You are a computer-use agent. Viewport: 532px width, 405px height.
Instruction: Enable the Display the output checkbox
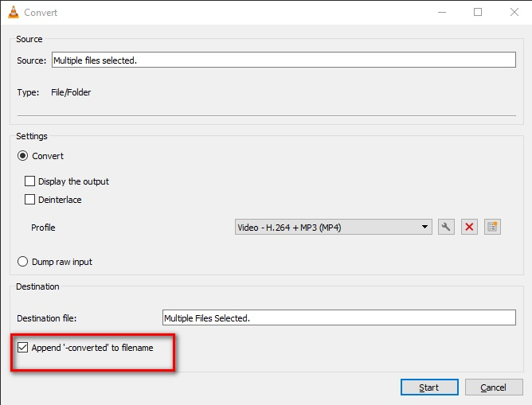click(29, 181)
